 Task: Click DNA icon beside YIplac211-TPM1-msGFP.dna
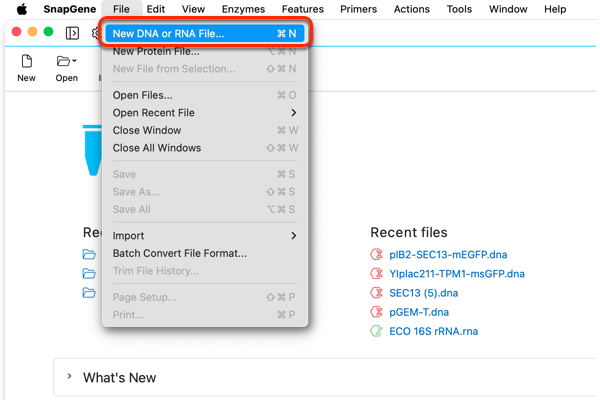pos(377,273)
